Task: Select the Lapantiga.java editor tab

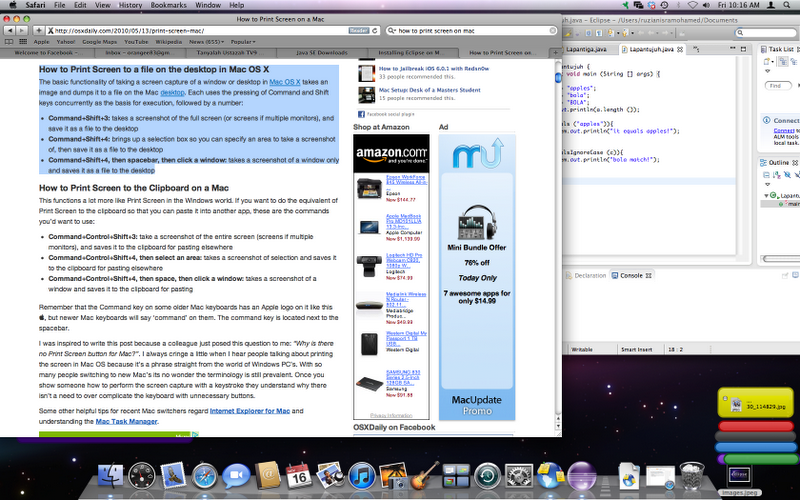Action: pos(588,49)
